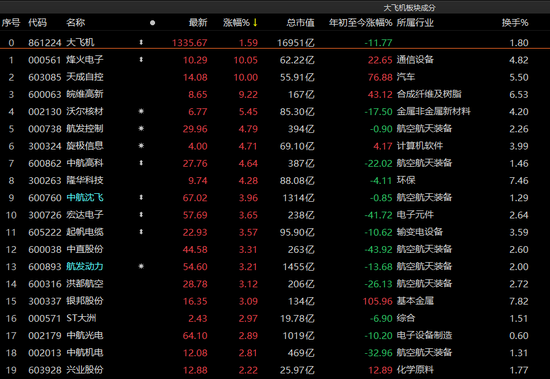Screen dimensions: 550x379
Task: Open stock 航发控制
Action: pyautogui.click(x=85, y=128)
